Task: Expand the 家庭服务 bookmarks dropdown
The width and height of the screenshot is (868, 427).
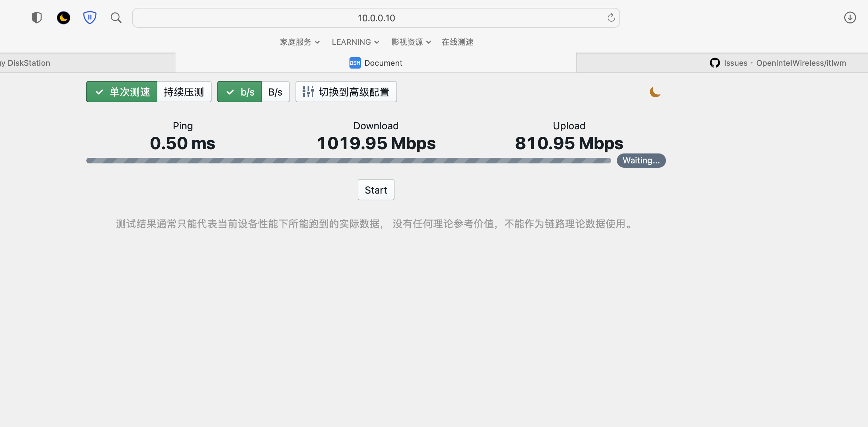Action: point(299,42)
